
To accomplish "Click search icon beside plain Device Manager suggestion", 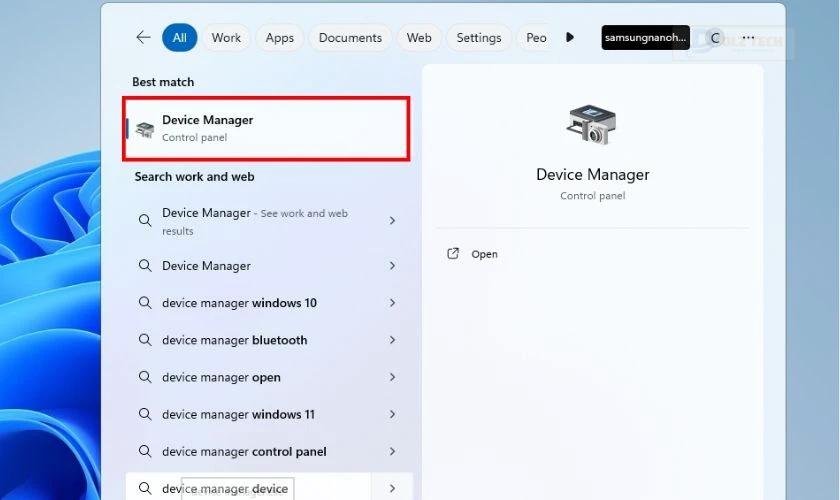I will coord(145,265).
